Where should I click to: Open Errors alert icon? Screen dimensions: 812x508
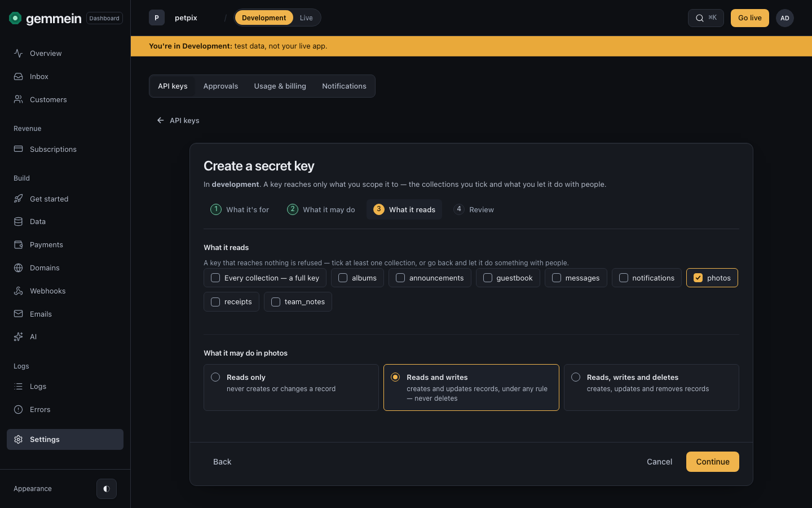pyautogui.click(x=19, y=409)
